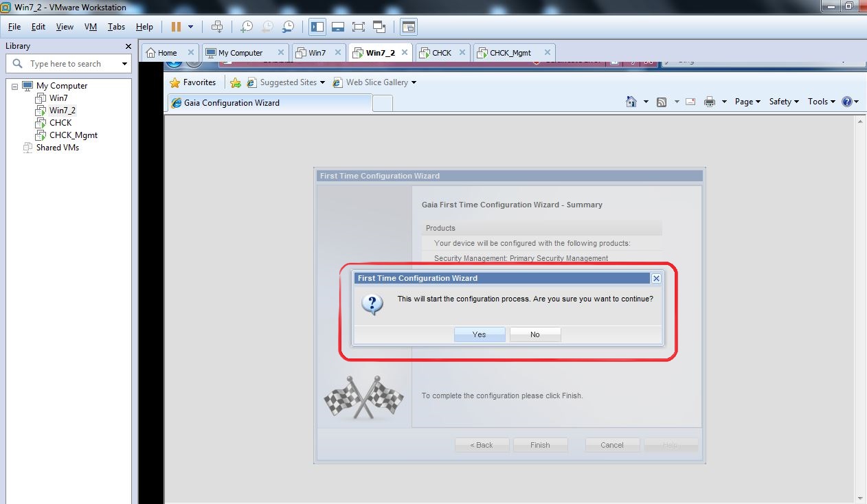
Task: Open the Help menu in VMware
Action: [144, 27]
